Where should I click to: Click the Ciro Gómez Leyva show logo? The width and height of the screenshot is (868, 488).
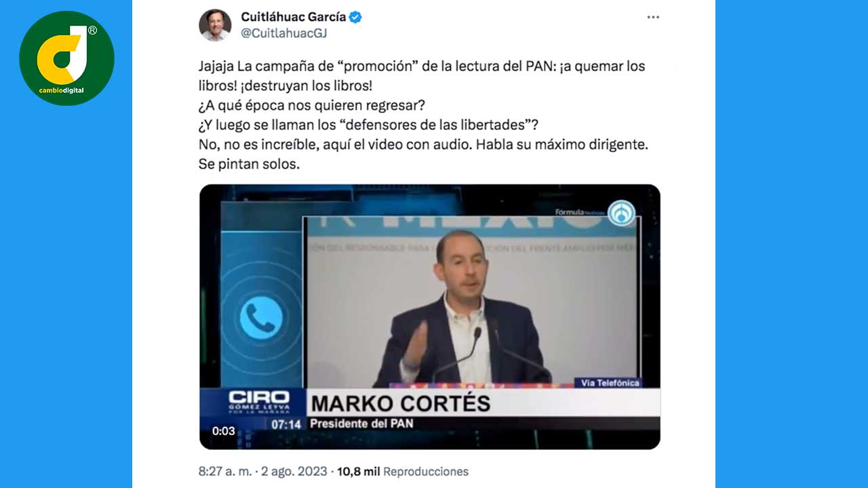[258, 401]
